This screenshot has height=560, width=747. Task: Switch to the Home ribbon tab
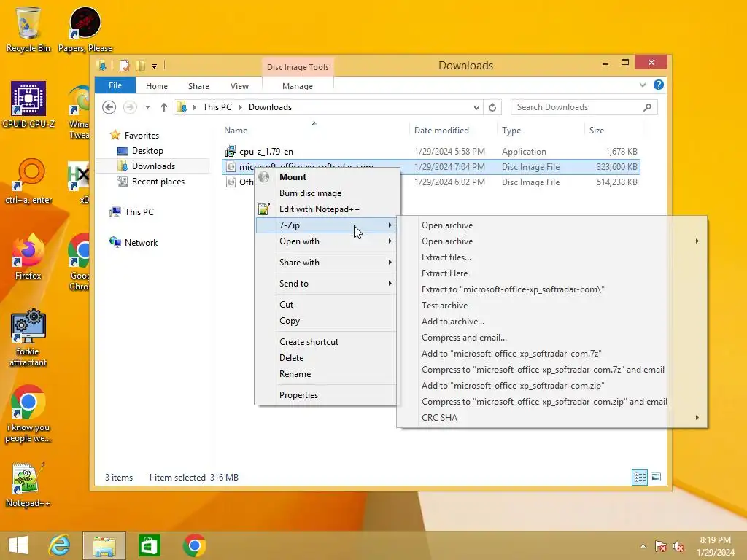[x=157, y=86]
